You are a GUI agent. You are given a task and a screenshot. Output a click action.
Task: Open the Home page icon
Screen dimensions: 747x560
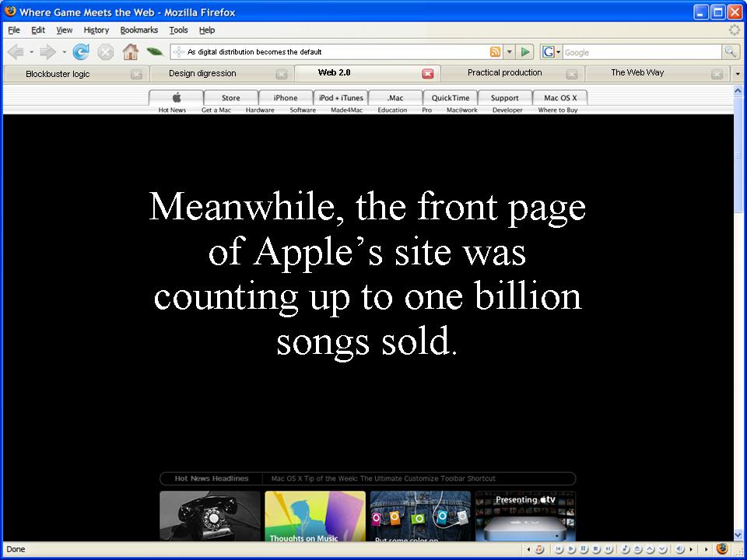(x=131, y=51)
